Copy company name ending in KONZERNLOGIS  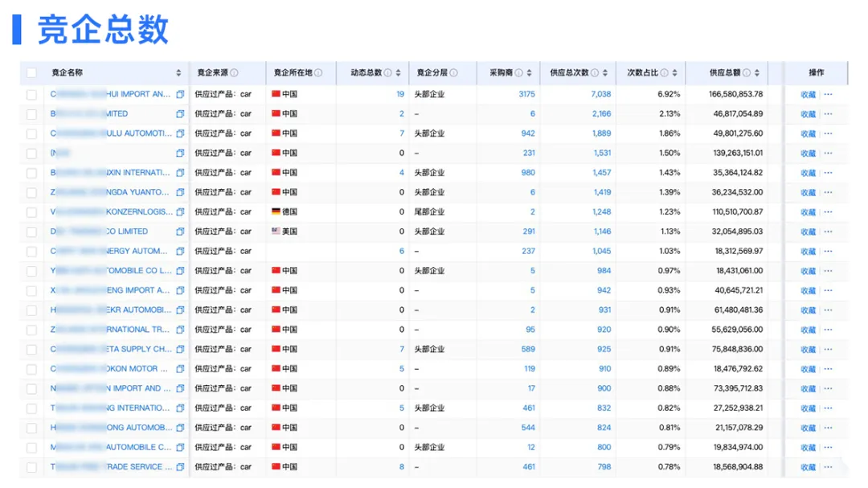coord(180,212)
